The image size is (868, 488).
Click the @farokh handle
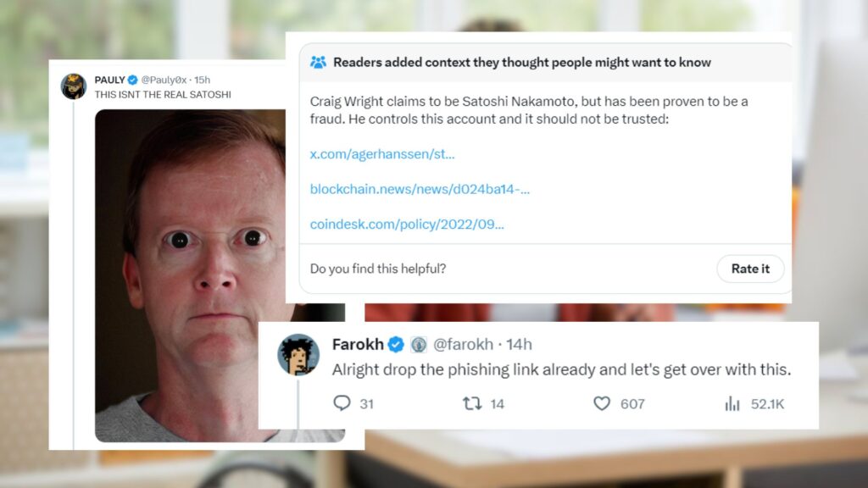pyautogui.click(x=463, y=344)
